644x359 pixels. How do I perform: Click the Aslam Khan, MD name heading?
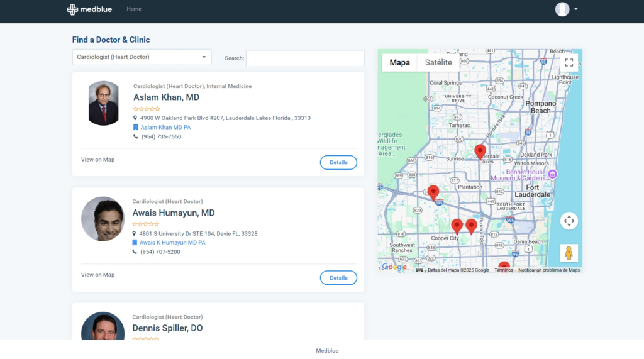[166, 97]
